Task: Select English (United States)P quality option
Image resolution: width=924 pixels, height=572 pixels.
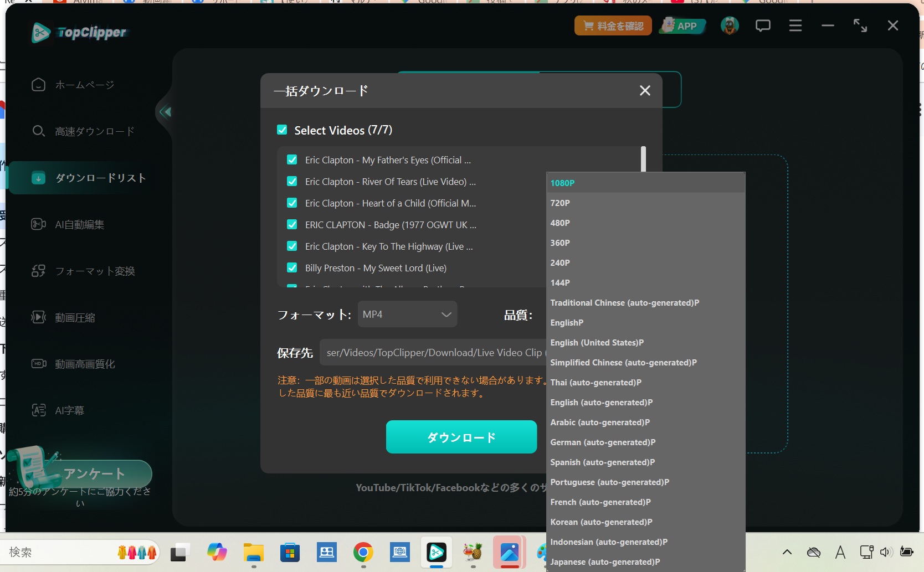Action: [x=597, y=343]
